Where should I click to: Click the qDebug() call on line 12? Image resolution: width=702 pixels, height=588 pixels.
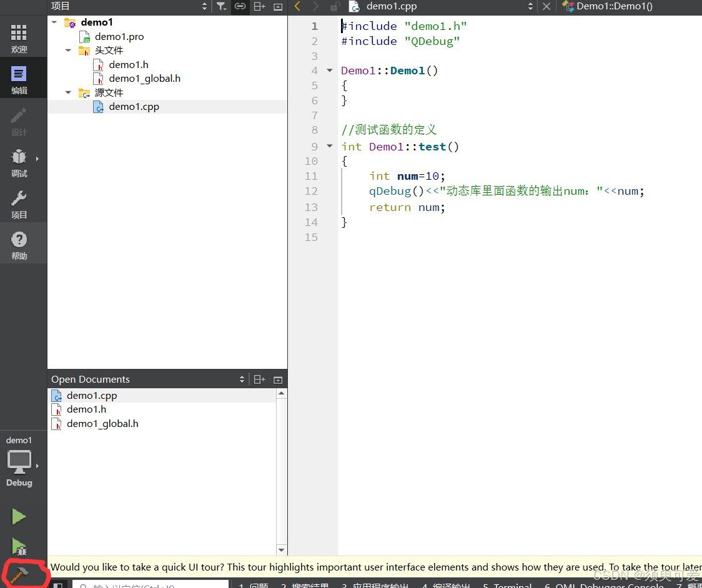point(396,192)
